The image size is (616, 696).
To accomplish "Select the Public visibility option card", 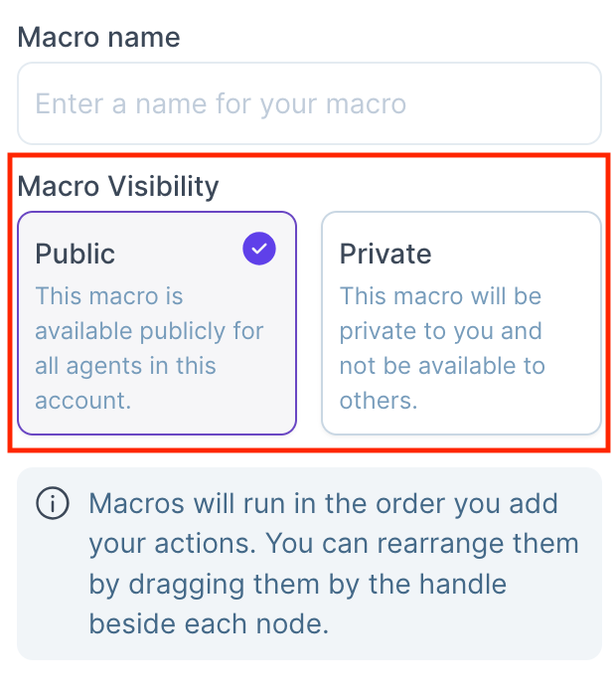I will (x=157, y=323).
